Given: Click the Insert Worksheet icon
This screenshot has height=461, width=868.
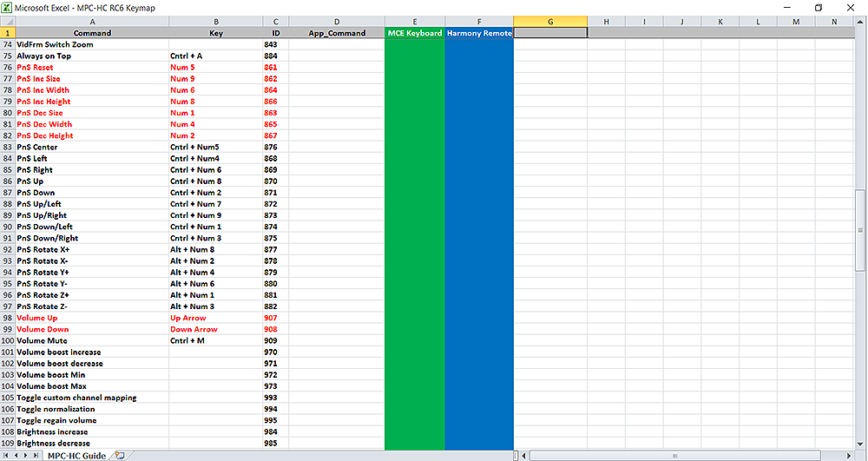Looking at the screenshot, I should [120, 456].
